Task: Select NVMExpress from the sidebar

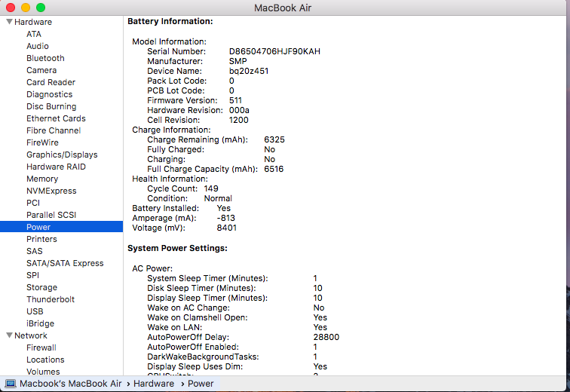Action: (x=51, y=191)
